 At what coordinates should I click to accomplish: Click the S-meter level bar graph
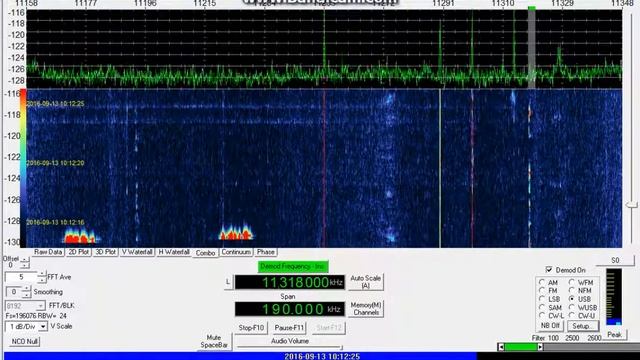pyautogui.click(x=613, y=297)
